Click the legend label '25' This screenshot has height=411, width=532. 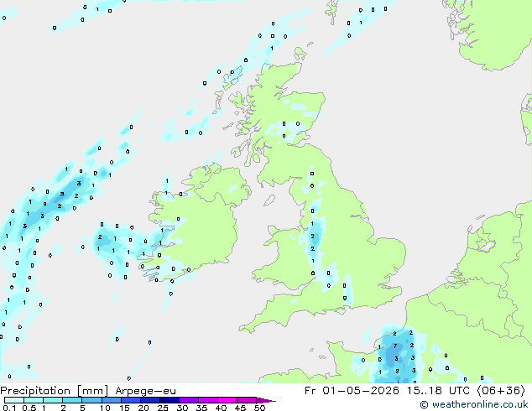click(163, 408)
